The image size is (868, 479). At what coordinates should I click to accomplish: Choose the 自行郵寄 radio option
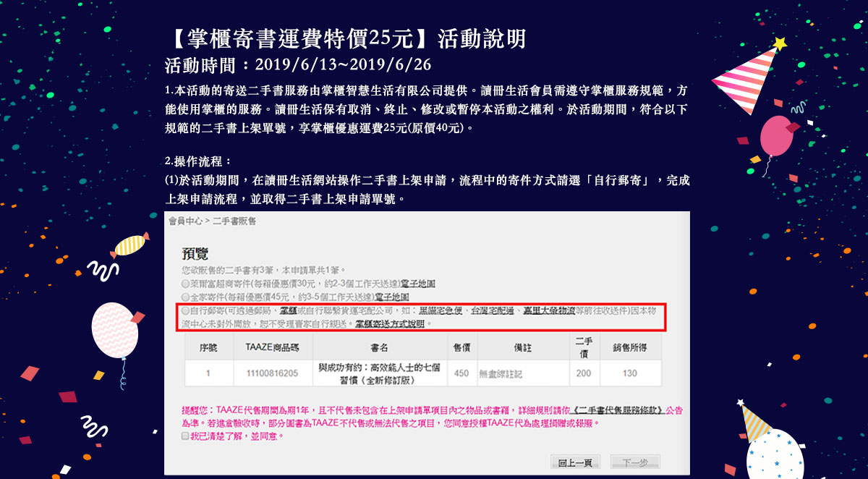tap(186, 310)
